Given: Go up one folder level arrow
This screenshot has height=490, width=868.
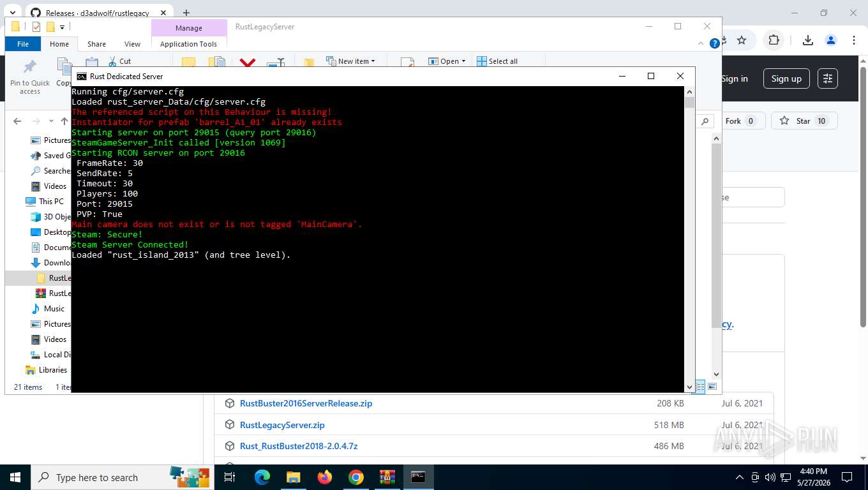Looking at the screenshot, I should click(x=64, y=121).
